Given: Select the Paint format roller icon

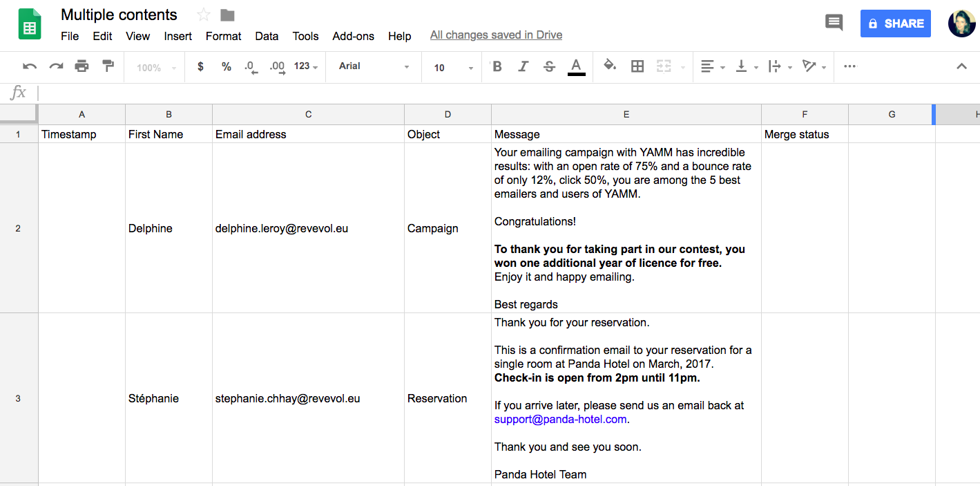Looking at the screenshot, I should coord(108,66).
